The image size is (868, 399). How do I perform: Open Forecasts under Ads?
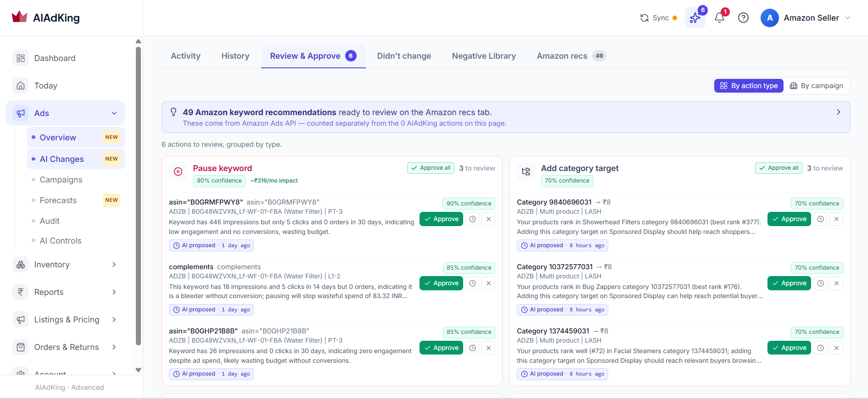tap(76, 200)
